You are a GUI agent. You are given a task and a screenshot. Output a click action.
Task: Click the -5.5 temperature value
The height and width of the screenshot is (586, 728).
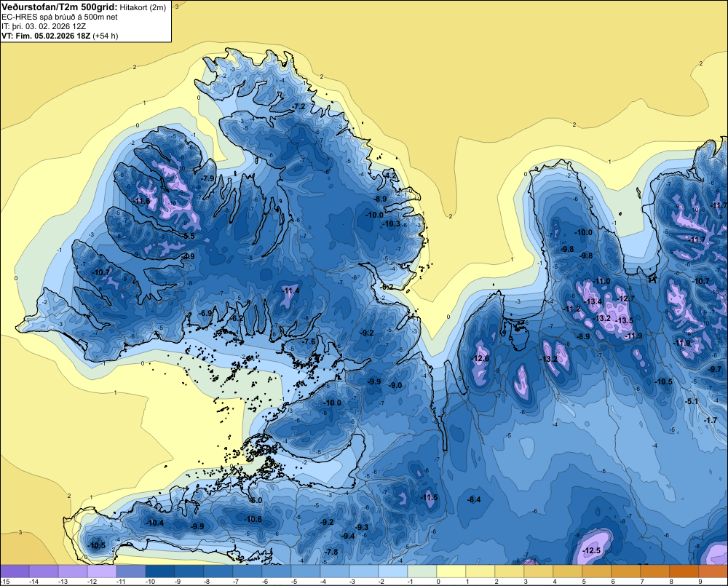coord(188,236)
